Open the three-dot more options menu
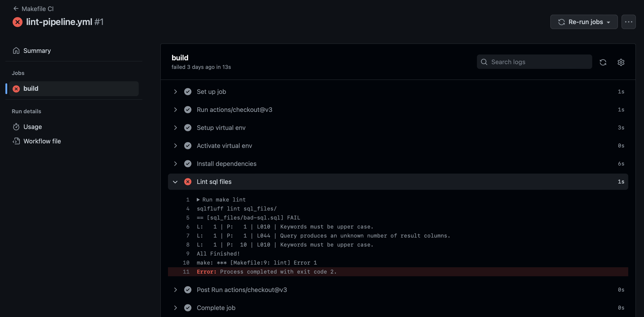Viewport: 644px width, 317px height. point(628,22)
